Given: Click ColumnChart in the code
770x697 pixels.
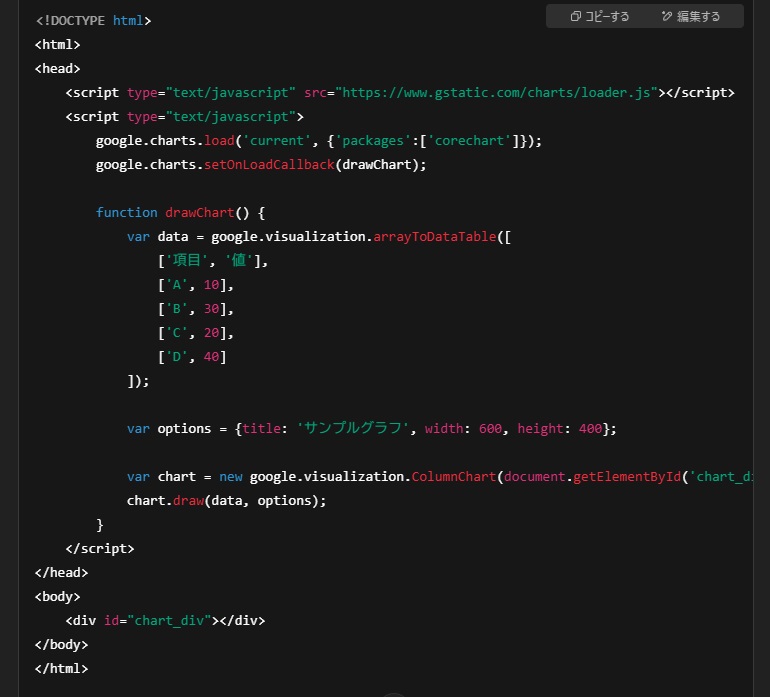Looking at the screenshot, I should (454, 476).
